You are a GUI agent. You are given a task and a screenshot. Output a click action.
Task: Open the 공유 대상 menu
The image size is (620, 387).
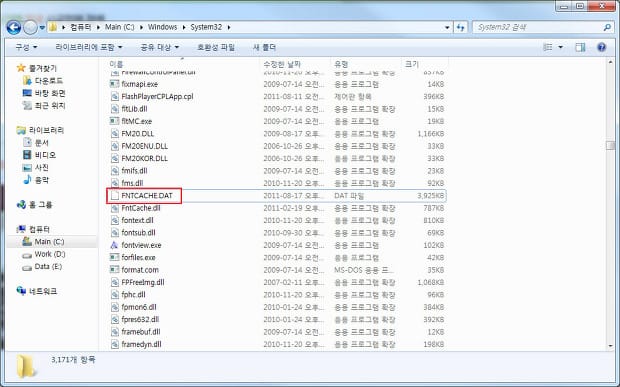click(159, 47)
